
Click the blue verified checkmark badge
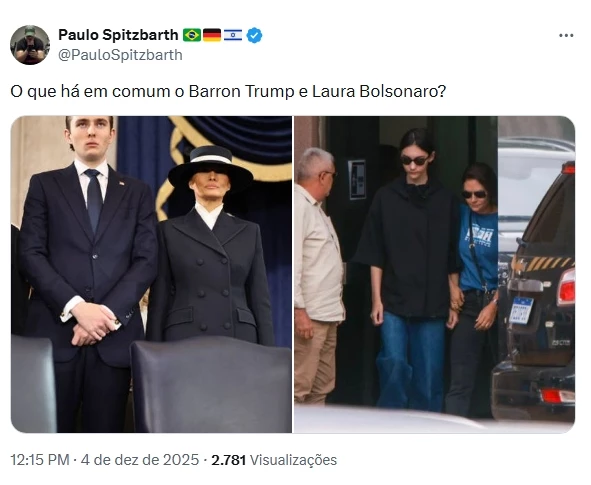[254, 35]
